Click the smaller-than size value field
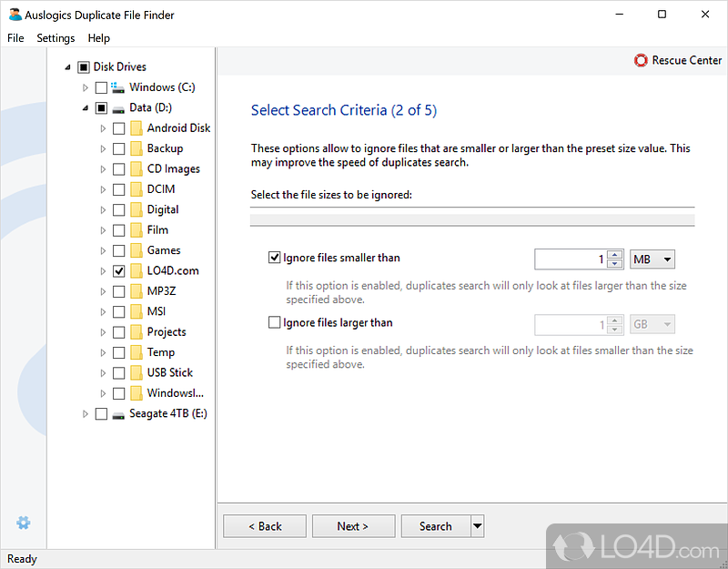The height and width of the screenshot is (569, 728). (x=571, y=259)
